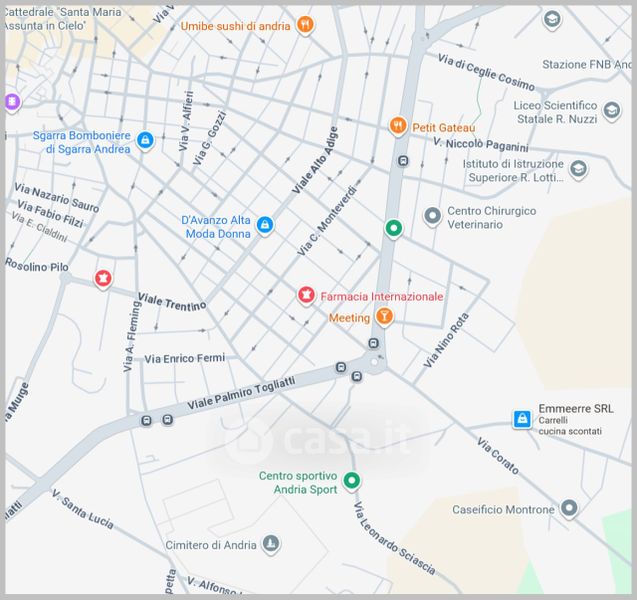
Task: Click the casa.it watermark logo
Action: pyautogui.click(x=318, y=440)
